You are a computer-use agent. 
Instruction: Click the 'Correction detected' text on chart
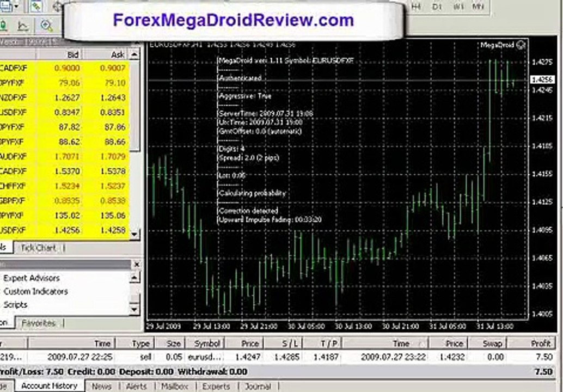click(248, 211)
